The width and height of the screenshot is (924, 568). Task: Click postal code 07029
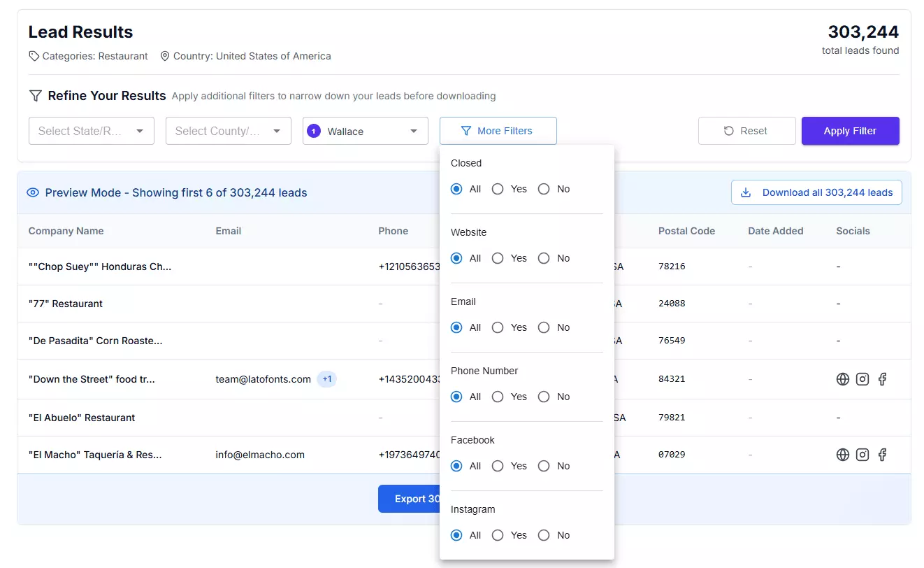pyautogui.click(x=672, y=455)
